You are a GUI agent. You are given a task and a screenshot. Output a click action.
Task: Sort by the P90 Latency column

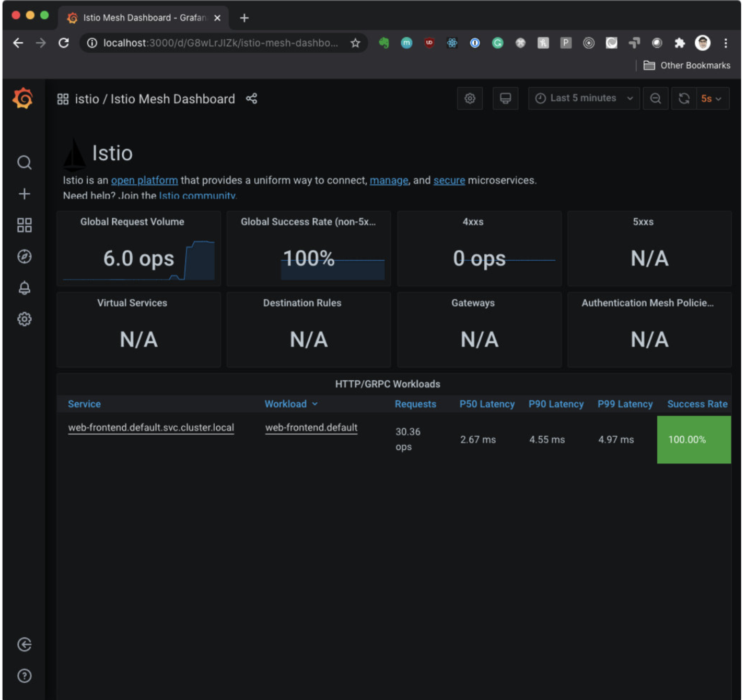click(556, 404)
